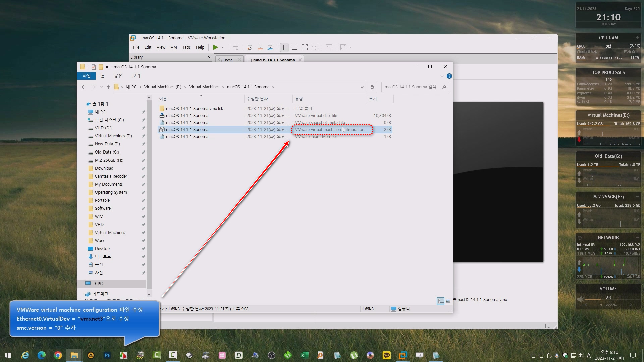The height and width of the screenshot is (362, 644).
Task: Open the Edit menu in VMware Workstation
Action: 148,47
